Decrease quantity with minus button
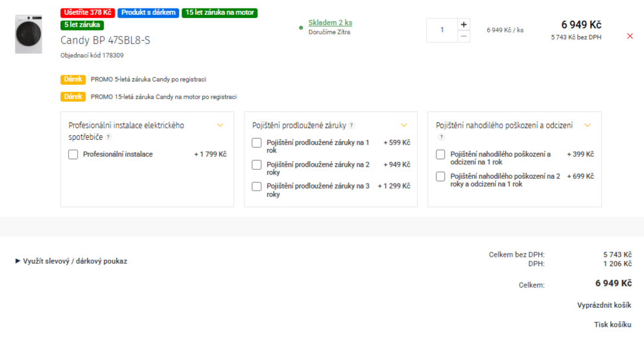Screen dimensions: 644x348 pyautogui.click(x=464, y=36)
